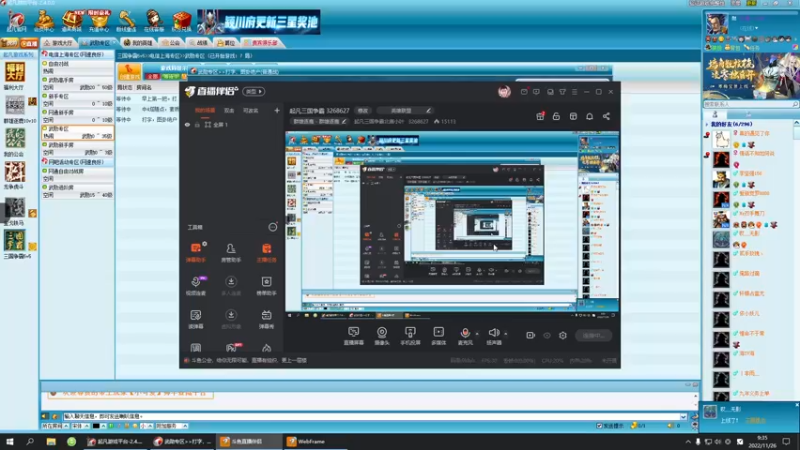Screen dimensions: 800x450
Task: Click the record video icon beside settings
Action: 530,335
